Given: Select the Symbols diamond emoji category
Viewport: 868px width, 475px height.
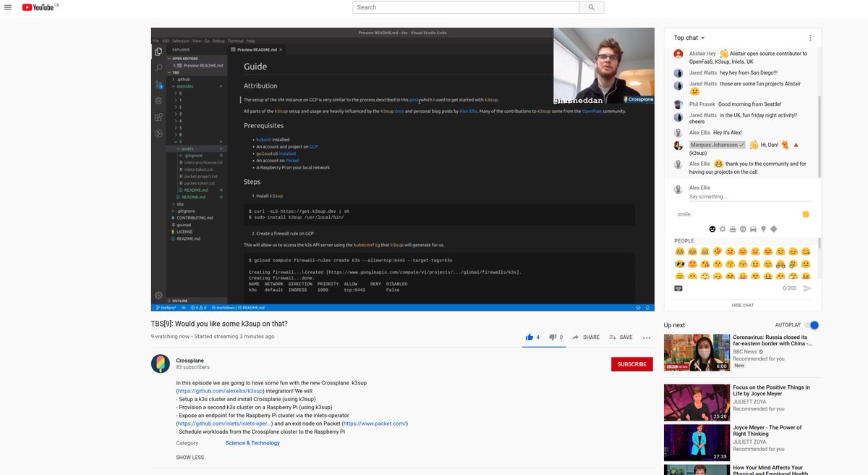Looking at the screenshot, I should (x=773, y=229).
